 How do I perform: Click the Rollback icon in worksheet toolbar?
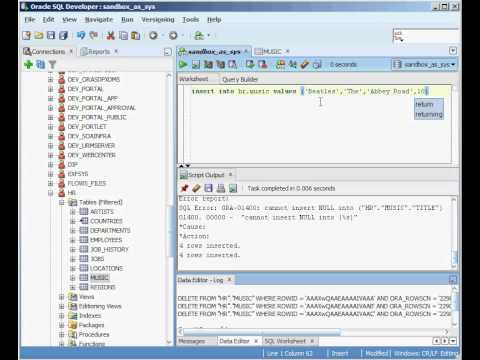[x=263, y=64]
